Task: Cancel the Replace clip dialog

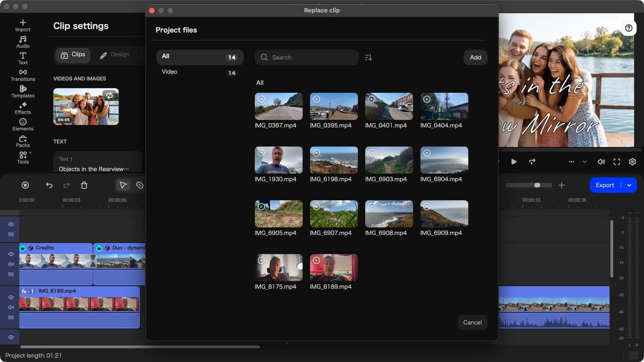Action: coord(472,322)
